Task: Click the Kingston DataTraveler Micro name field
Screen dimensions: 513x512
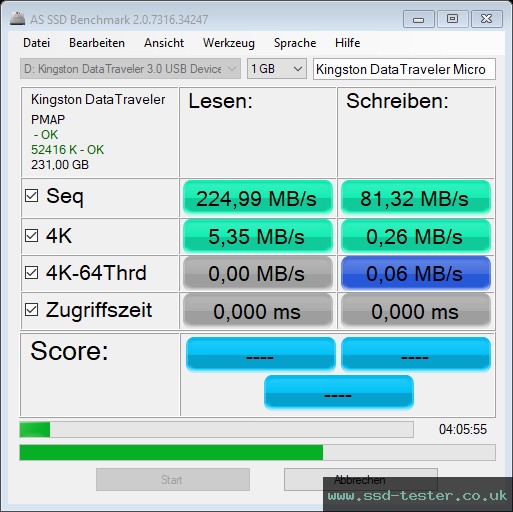Action: [404, 69]
